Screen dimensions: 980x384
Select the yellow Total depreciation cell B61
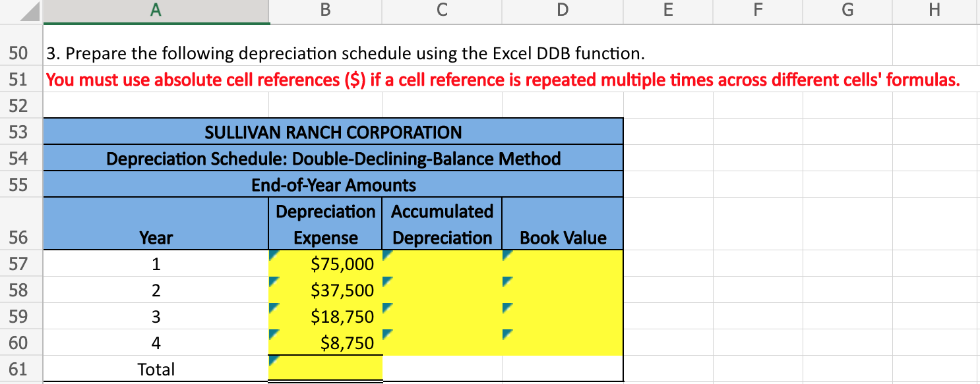point(325,368)
